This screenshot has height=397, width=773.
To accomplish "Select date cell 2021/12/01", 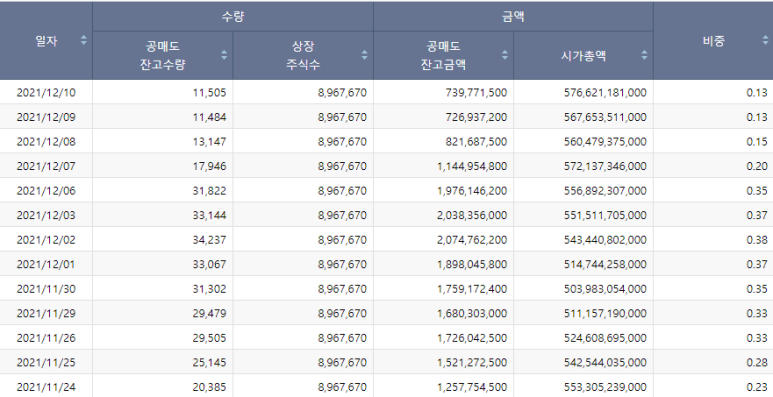I will 46,264.
